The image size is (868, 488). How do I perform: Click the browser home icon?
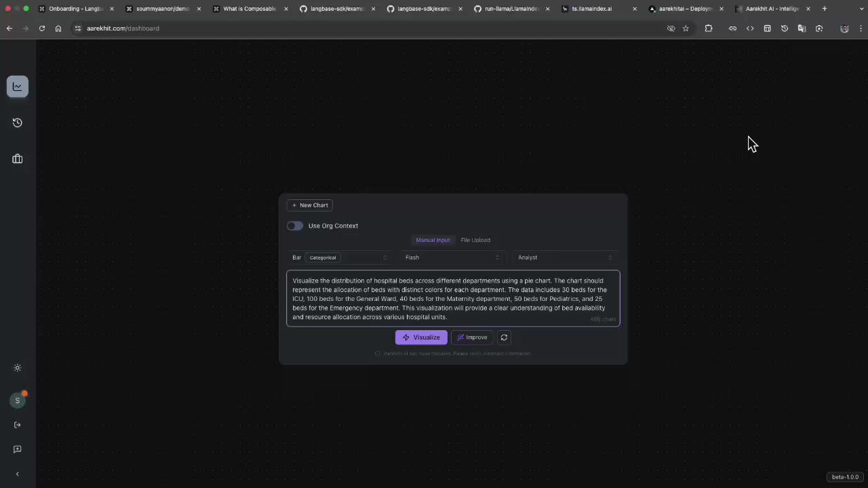58,28
